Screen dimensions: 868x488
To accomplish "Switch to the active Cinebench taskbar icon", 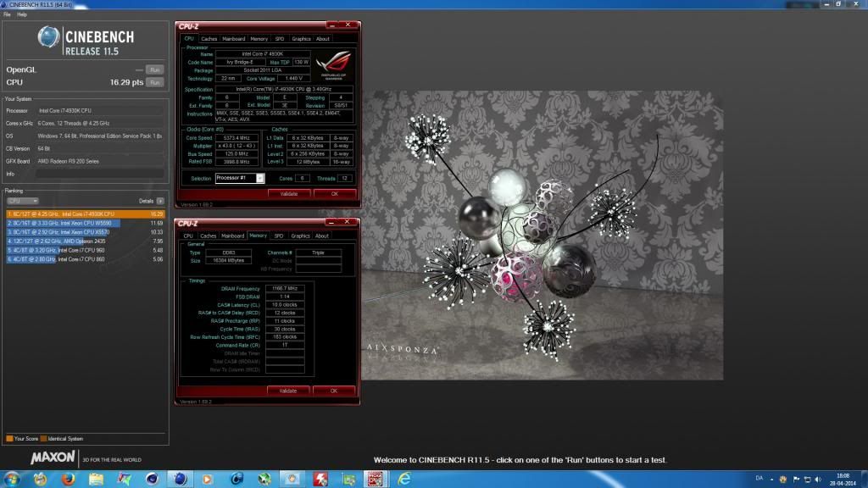I will pyautogui.click(x=180, y=479).
